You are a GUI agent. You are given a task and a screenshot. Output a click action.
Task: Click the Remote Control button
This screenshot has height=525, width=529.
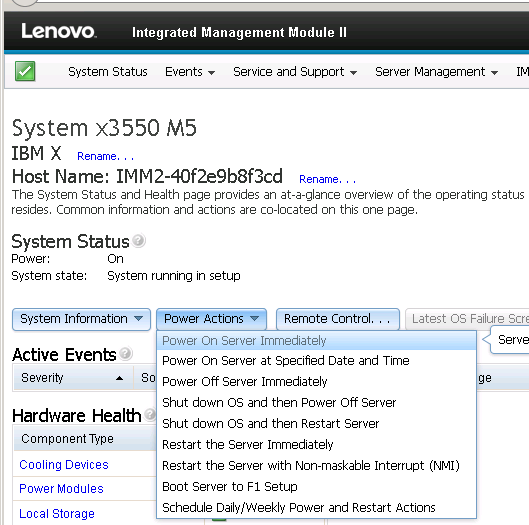pyautogui.click(x=338, y=319)
